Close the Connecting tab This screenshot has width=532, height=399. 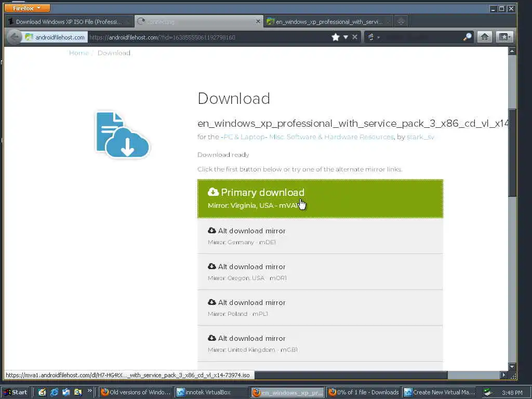pyautogui.click(x=258, y=21)
